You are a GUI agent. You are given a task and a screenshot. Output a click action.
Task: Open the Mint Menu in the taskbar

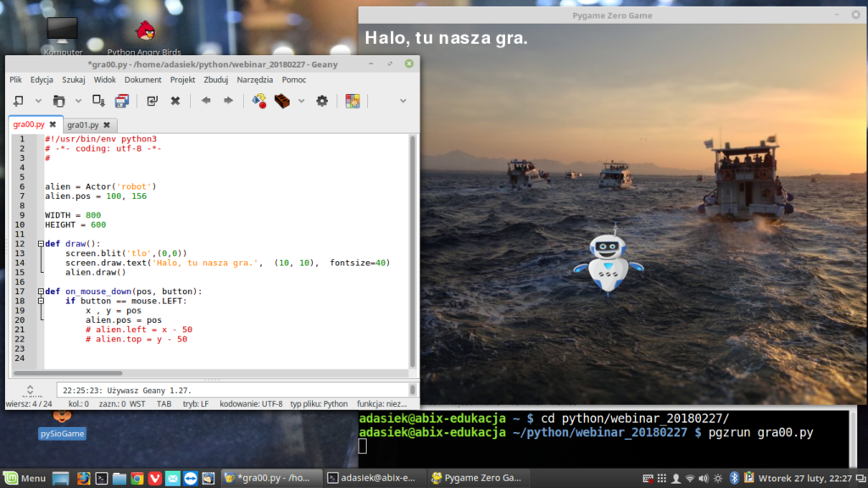[23, 477]
